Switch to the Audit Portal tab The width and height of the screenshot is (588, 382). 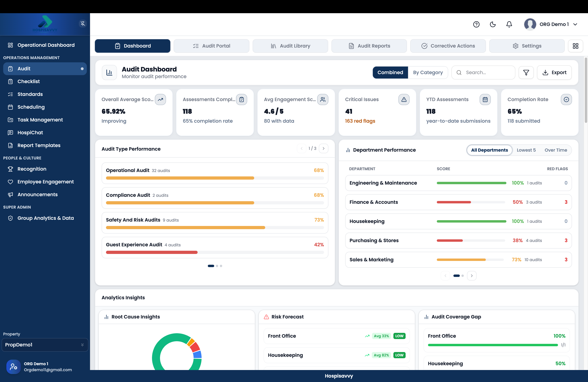tap(211, 46)
